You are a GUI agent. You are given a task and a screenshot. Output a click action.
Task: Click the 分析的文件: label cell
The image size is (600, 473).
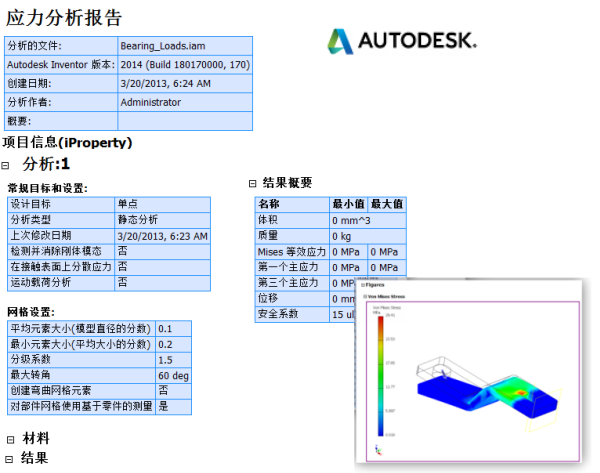pos(61,46)
